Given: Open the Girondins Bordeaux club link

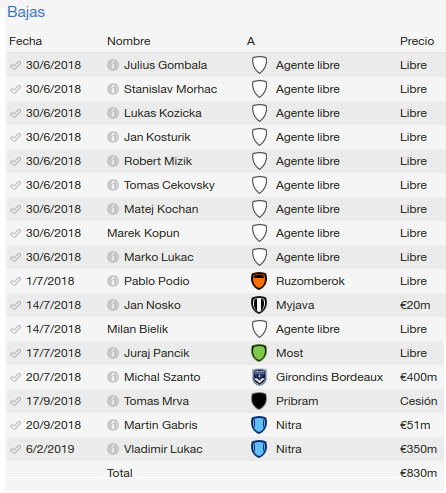Looking at the screenshot, I should pyautogui.click(x=329, y=377).
